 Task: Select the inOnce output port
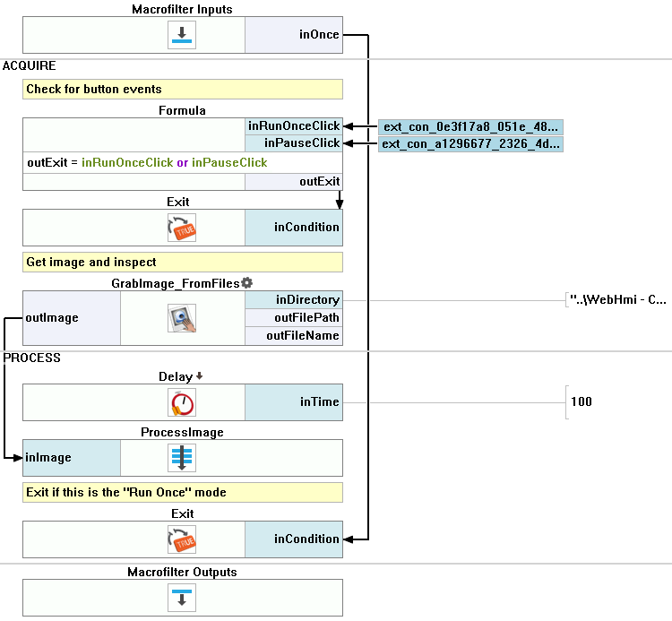318,35
